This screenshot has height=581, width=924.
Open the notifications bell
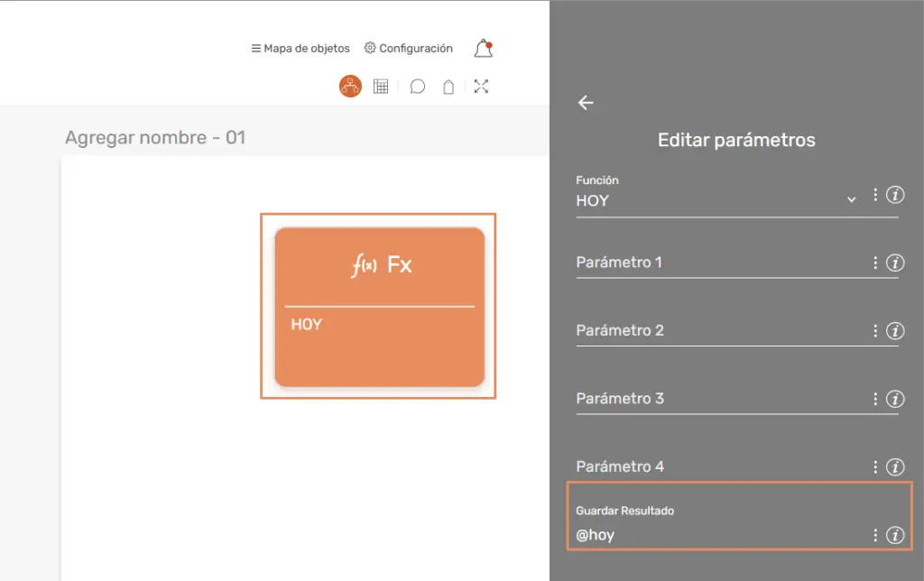point(484,49)
